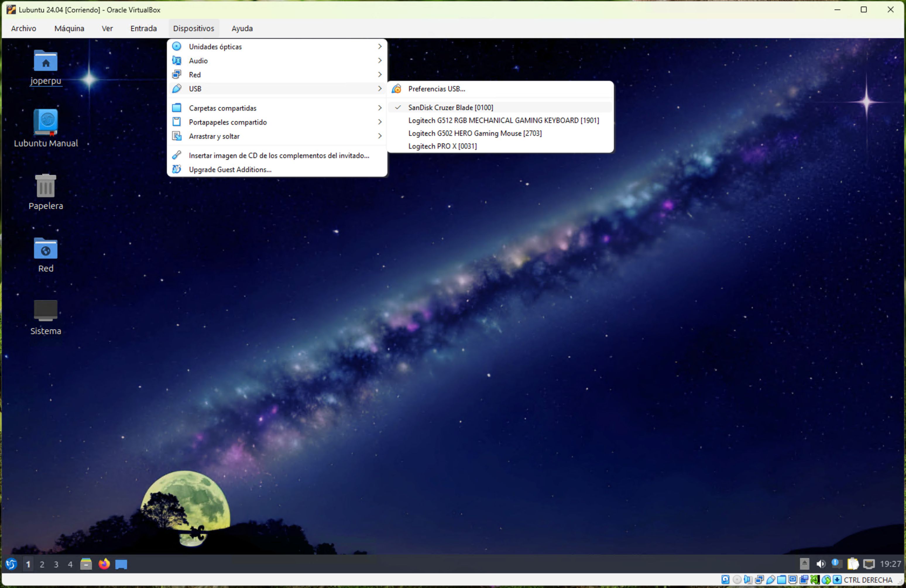The width and height of the screenshot is (906, 588).
Task: Attach Logitech G502 HERO mouse device
Action: [500, 134]
